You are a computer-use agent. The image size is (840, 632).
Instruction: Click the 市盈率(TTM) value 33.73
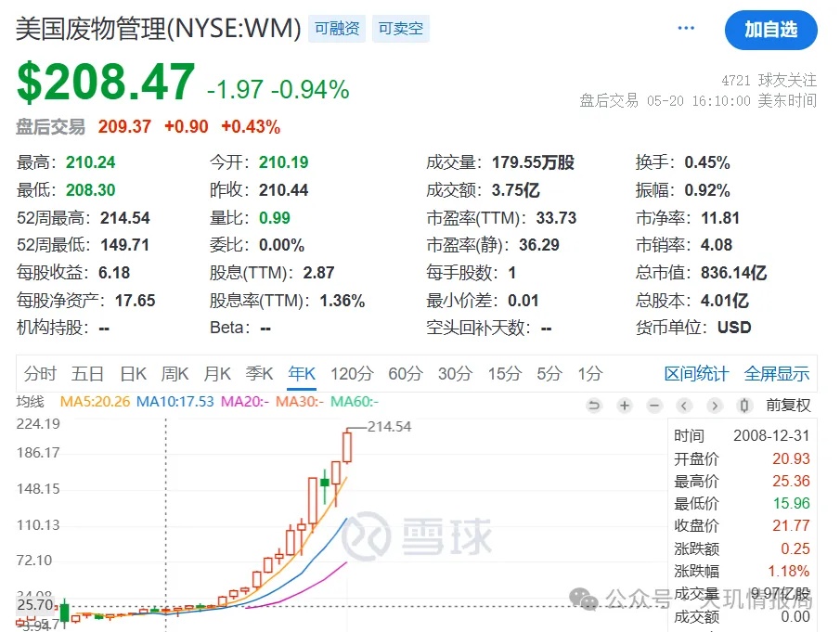pyautogui.click(x=556, y=218)
